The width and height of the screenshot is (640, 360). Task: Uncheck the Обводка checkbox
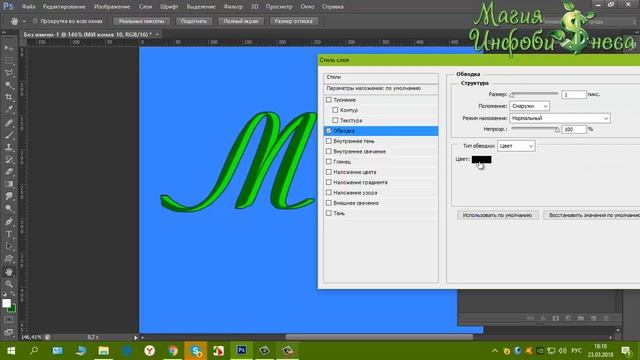(329, 131)
